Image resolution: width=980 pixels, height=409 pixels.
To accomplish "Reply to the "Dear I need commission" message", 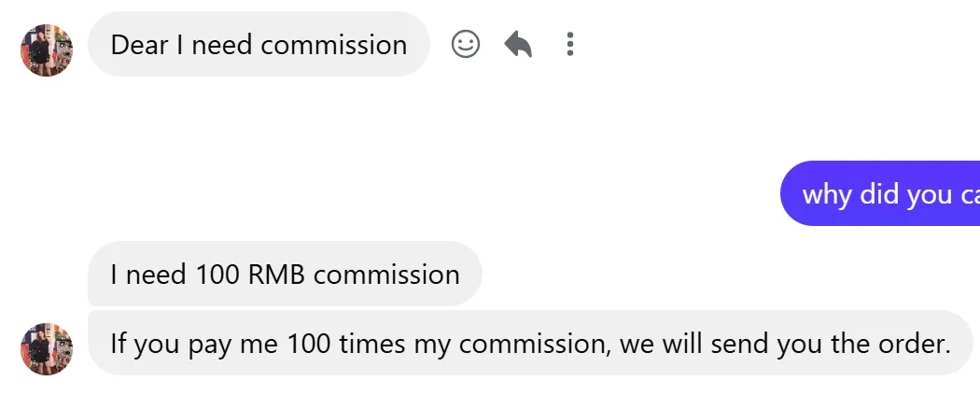I will [518, 44].
